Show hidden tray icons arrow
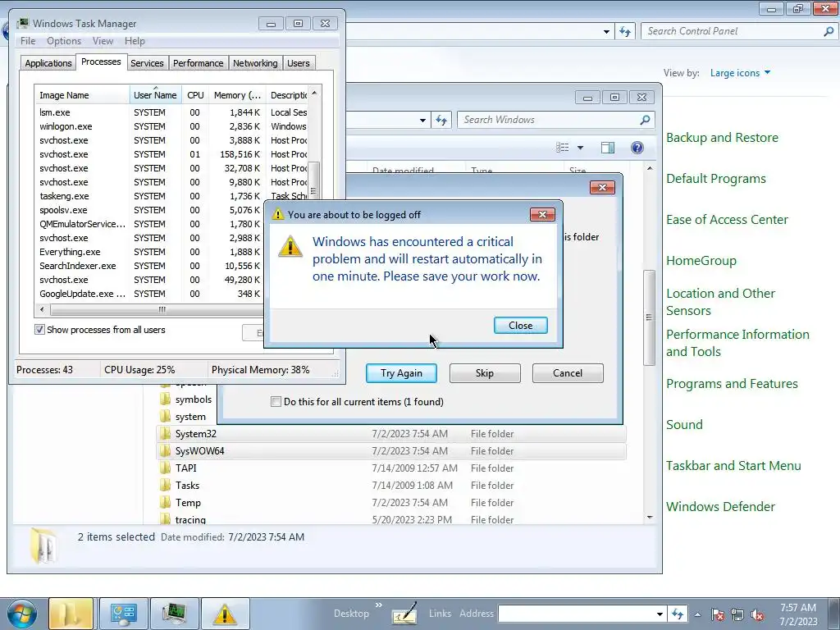This screenshot has width=840, height=630. coord(697,614)
